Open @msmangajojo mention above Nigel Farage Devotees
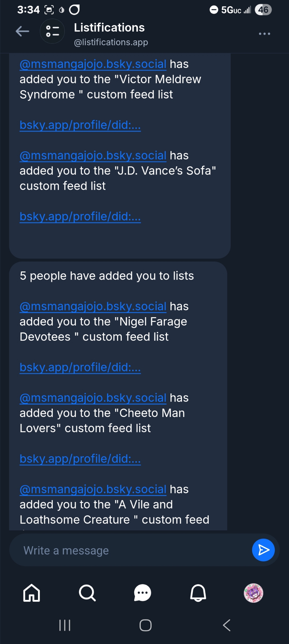Image resolution: width=289 pixels, height=644 pixels. point(93,306)
